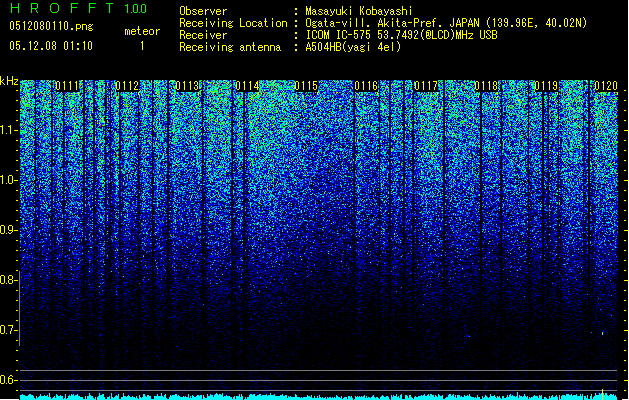
Task: Click the observer name Masayuki Kobayashi
Action: [x=359, y=11]
